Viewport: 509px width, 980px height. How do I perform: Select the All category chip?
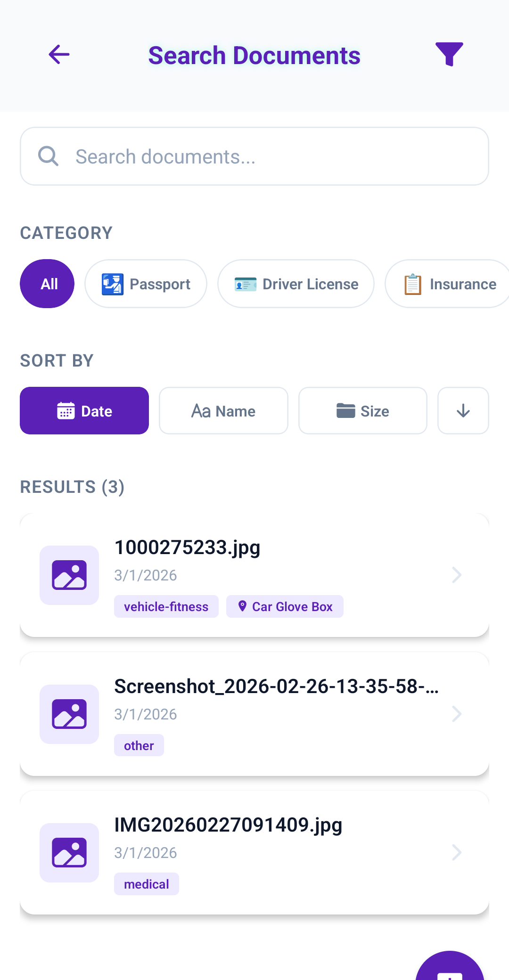47,284
